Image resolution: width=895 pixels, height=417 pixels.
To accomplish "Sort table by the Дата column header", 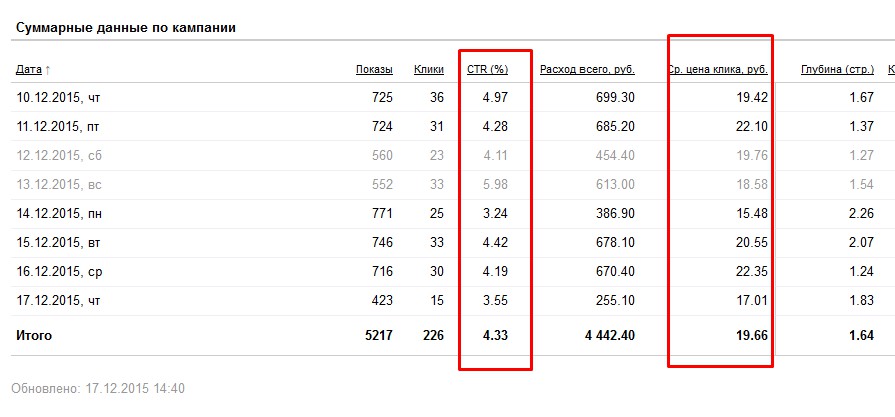I will click(28, 70).
